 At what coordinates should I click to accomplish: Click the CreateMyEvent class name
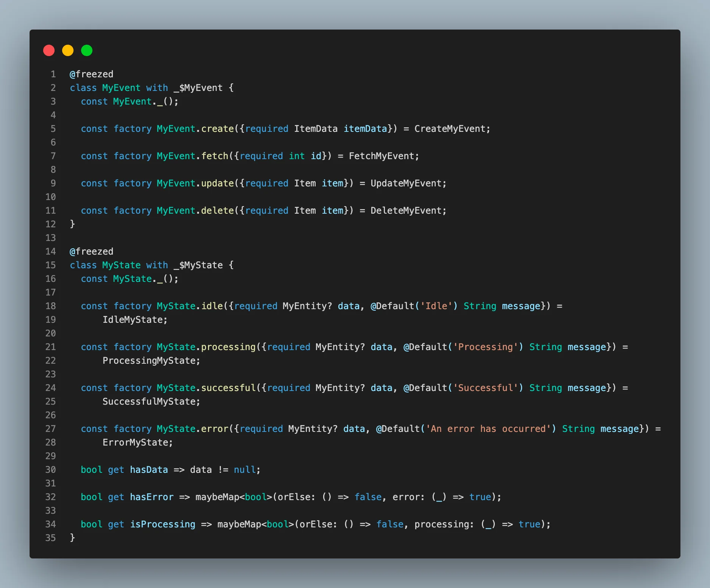(449, 129)
